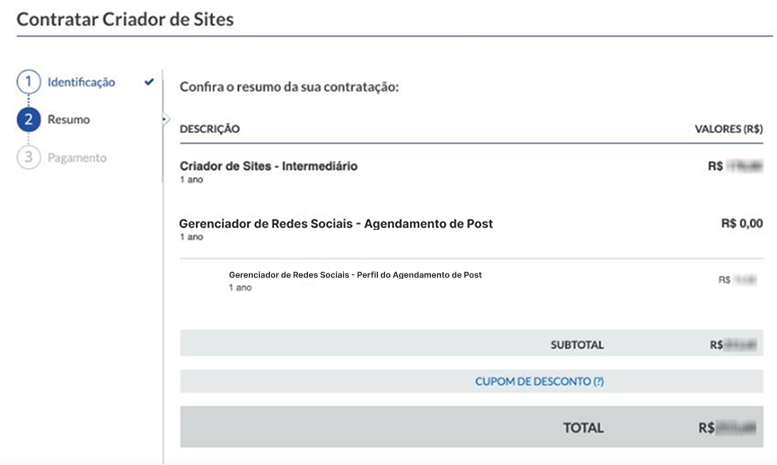Click the VALORES (R$) column header
This screenshot has height=465, width=777.
pyautogui.click(x=728, y=129)
